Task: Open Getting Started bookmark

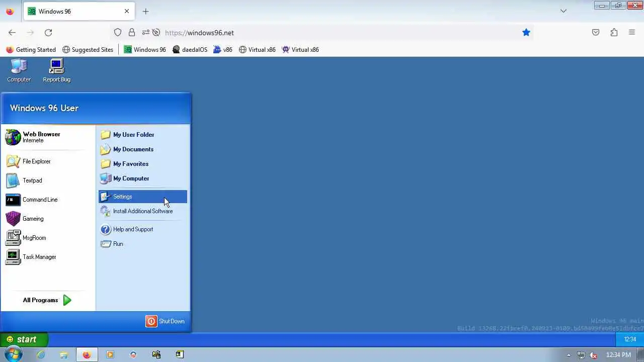Action: coord(31,50)
